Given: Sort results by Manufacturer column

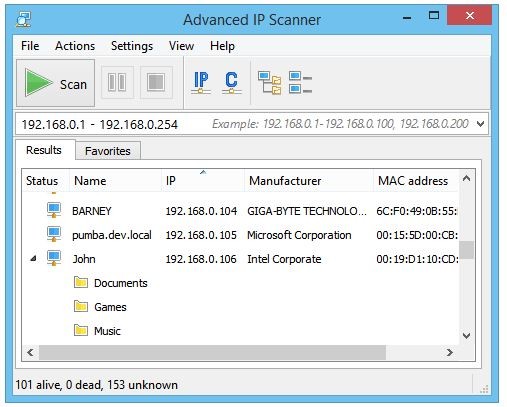Looking at the screenshot, I should pos(309,181).
